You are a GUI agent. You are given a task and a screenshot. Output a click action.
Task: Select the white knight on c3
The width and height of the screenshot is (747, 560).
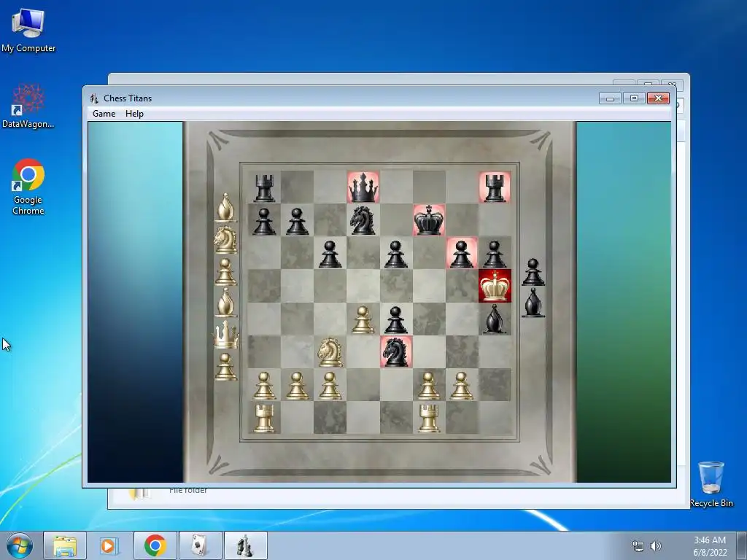[330, 352]
